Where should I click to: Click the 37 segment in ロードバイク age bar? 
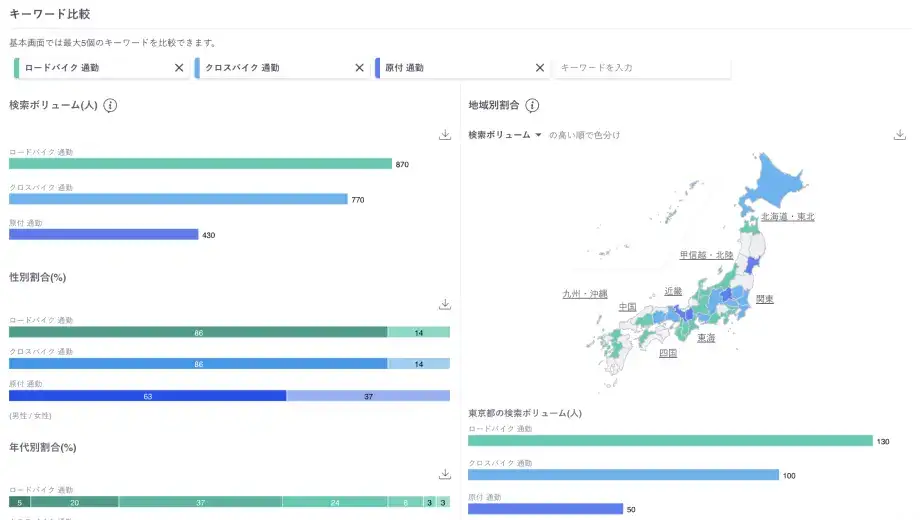201,502
